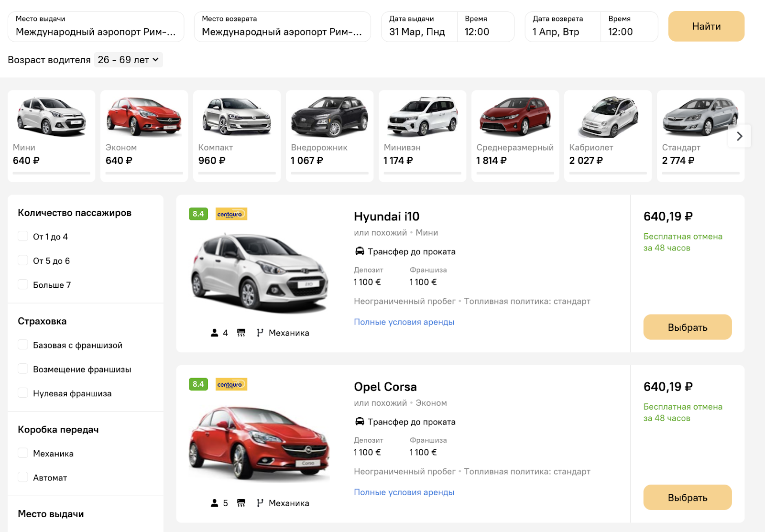Click the silver Hyundai i10 car photo
The height and width of the screenshot is (532, 765).
point(260,272)
